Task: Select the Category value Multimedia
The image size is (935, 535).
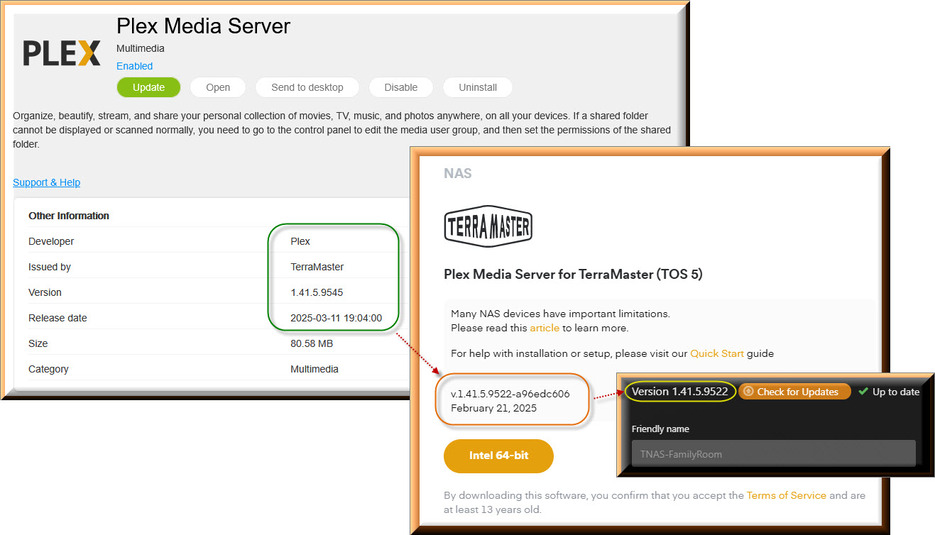Action: pyautogui.click(x=314, y=370)
